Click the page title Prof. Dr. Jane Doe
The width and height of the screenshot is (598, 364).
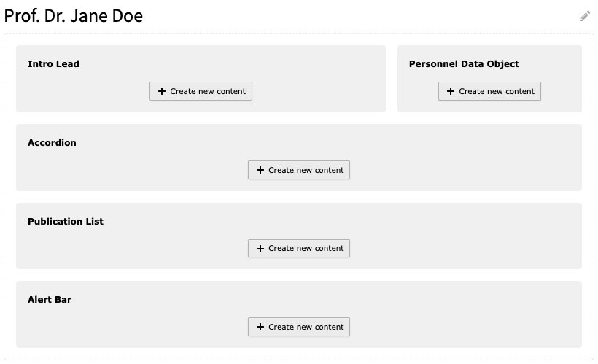74,16
